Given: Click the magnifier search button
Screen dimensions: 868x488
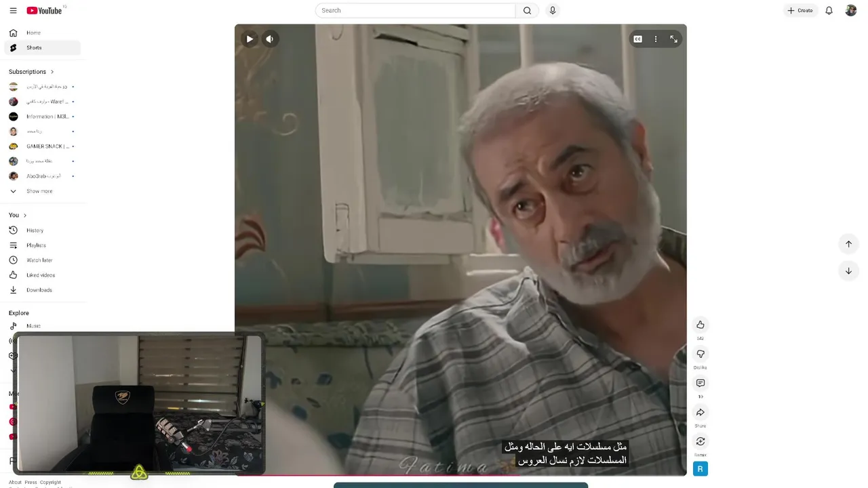Looking at the screenshot, I should tap(527, 10).
